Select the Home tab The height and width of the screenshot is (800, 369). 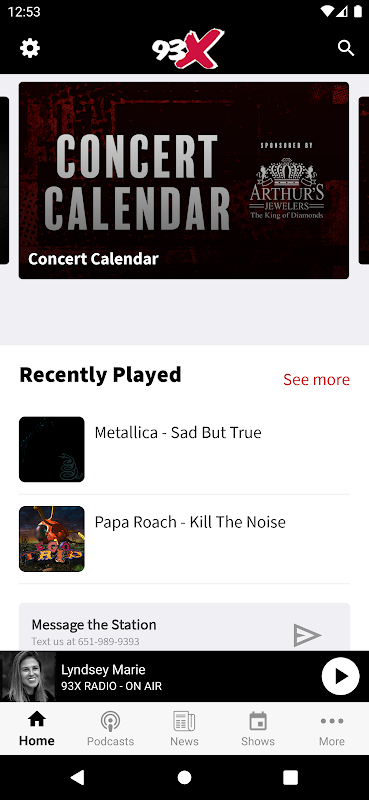click(37, 729)
